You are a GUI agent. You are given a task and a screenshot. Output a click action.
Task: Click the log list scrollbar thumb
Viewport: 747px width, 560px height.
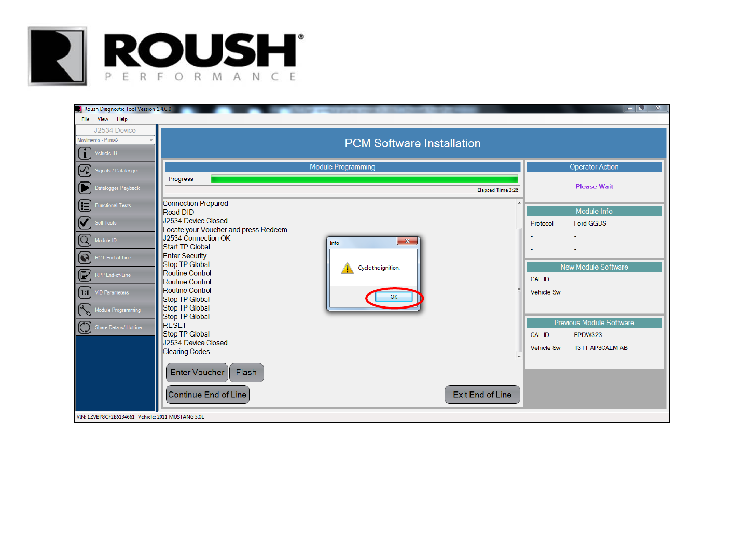pyautogui.click(x=519, y=289)
